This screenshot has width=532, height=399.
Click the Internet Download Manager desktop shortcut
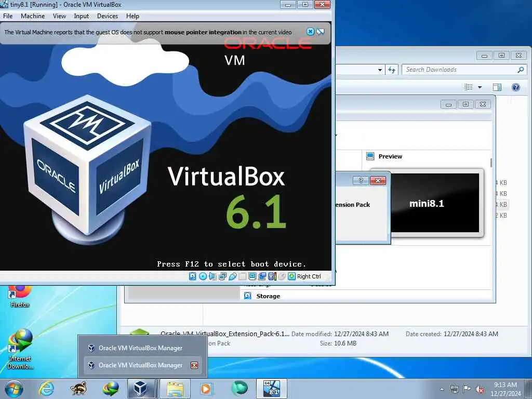point(20,349)
